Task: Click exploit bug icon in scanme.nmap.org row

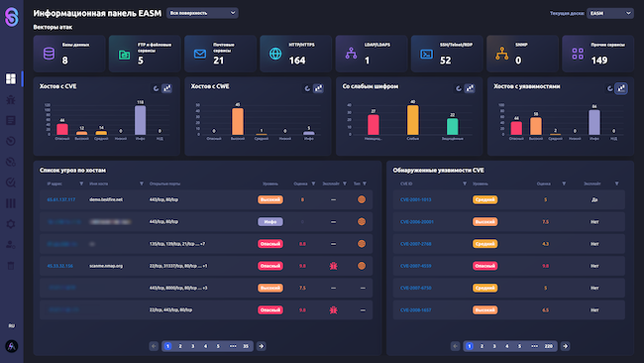Action: tap(334, 266)
